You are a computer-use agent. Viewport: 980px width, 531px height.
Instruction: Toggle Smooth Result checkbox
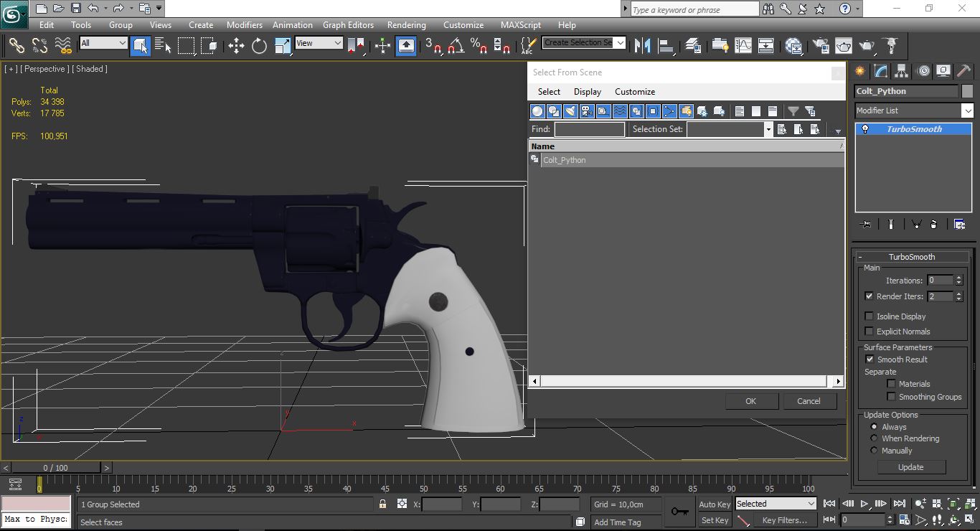(x=870, y=360)
